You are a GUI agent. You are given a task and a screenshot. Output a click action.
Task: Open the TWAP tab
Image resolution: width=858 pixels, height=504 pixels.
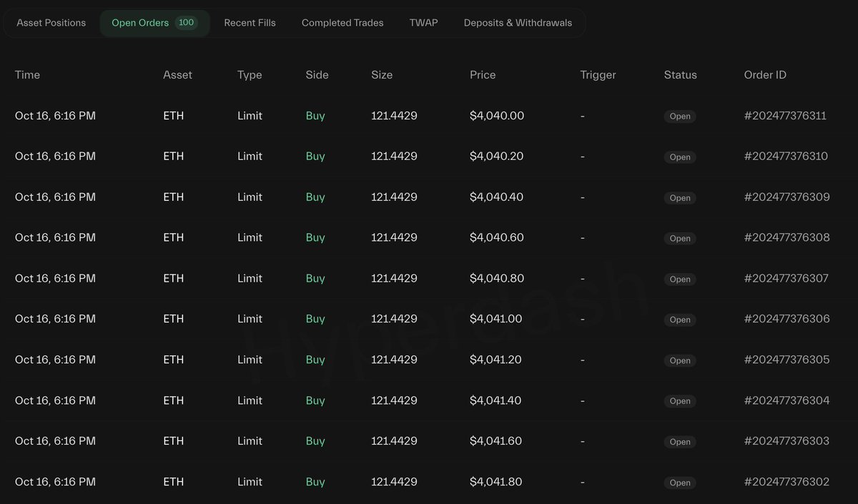423,23
